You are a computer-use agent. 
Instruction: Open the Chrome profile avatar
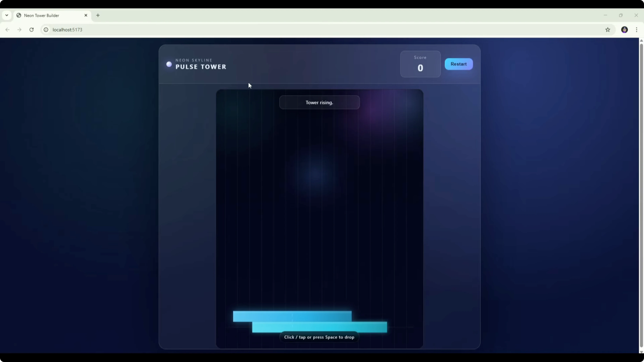tap(624, 30)
